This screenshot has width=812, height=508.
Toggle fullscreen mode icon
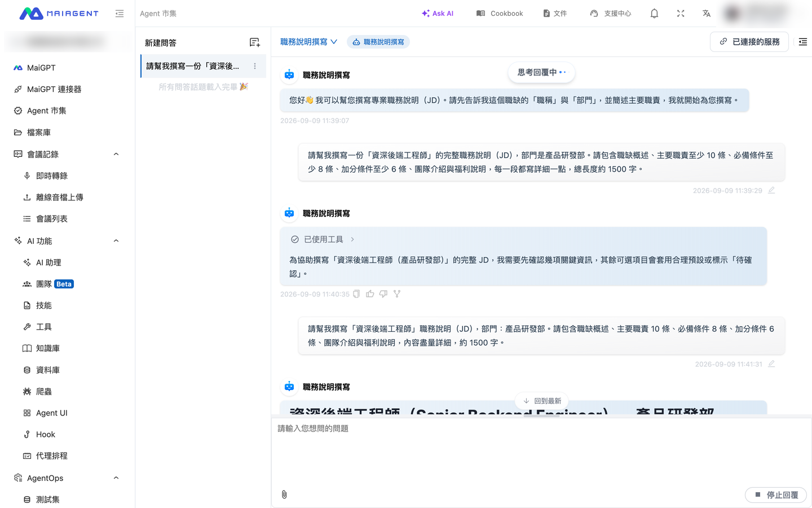click(x=681, y=14)
